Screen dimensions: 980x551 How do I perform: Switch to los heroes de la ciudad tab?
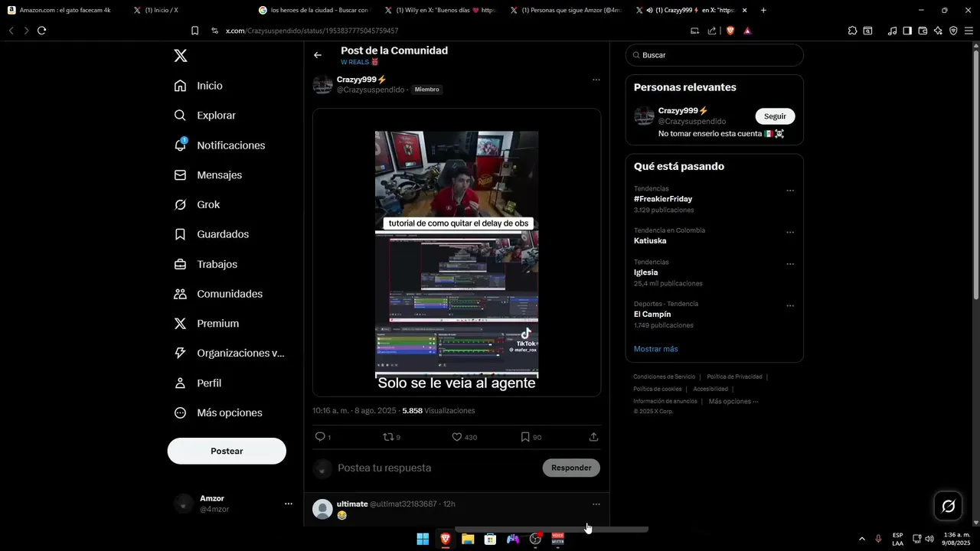314,10
